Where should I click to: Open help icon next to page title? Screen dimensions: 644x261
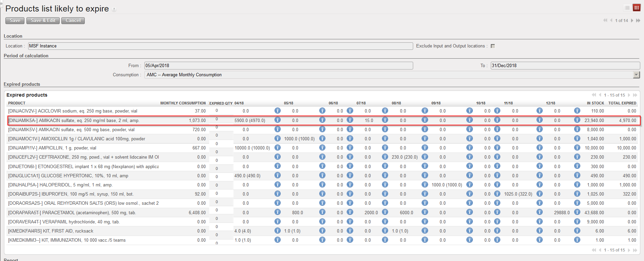tap(114, 9)
